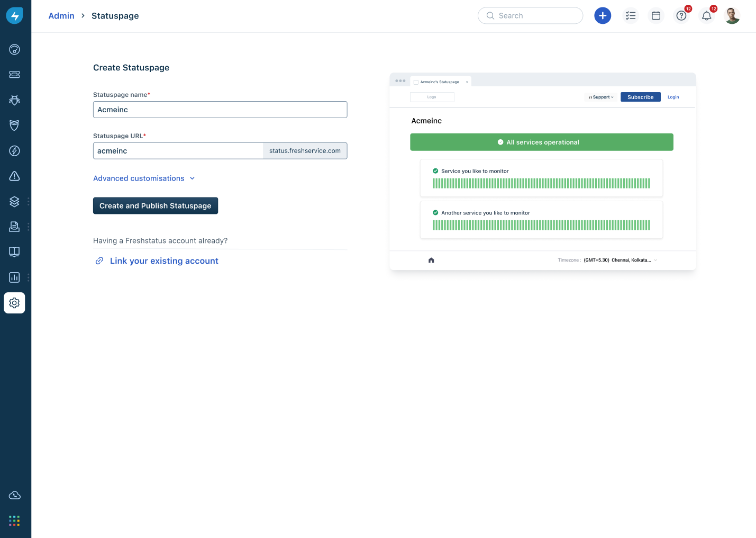The width and height of the screenshot is (756, 538).
Task: Open the dashboard gauge icon in sidebar
Action: click(15, 49)
